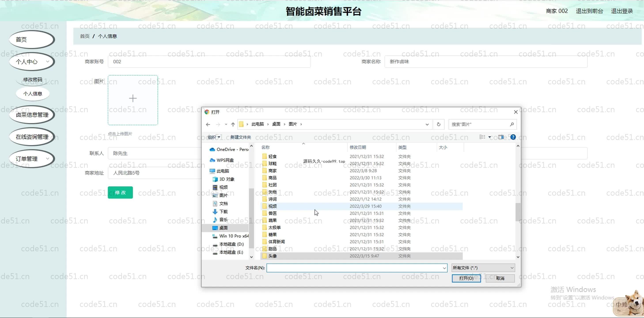
Task: Click the 取消 button
Action: click(x=500, y=278)
